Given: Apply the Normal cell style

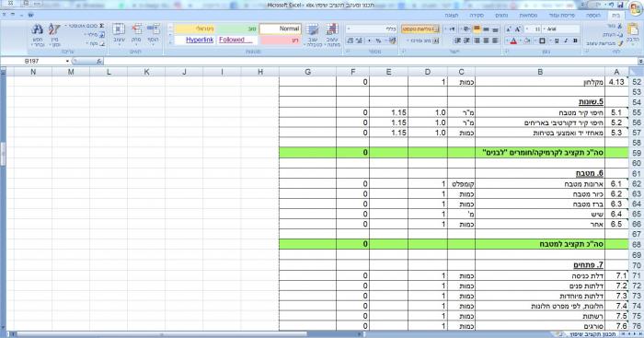Looking at the screenshot, I should point(281,29).
